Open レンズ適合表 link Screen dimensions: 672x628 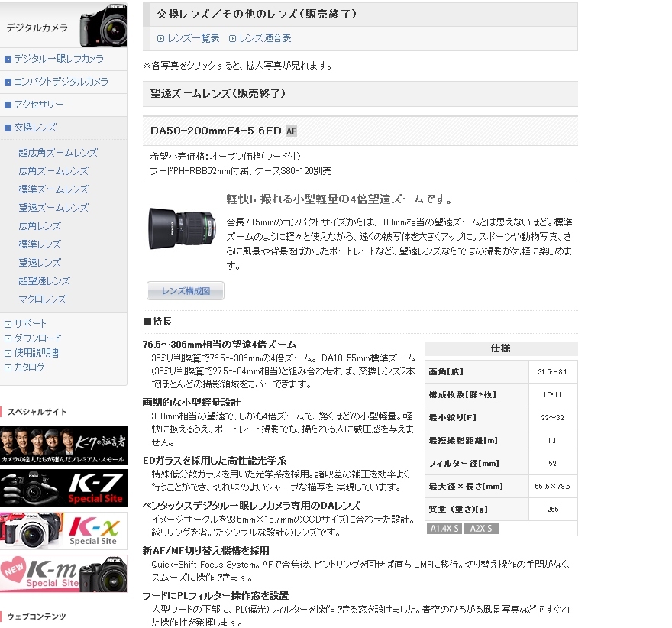pos(265,38)
